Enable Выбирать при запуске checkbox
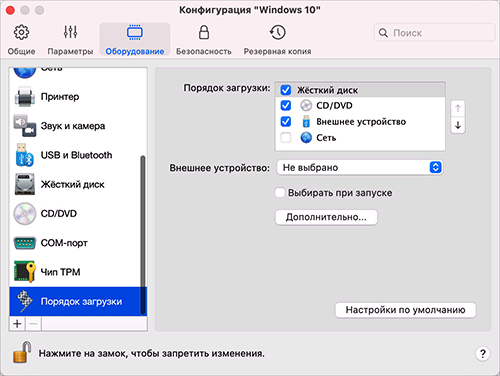The height and width of the screenshot is (376, 500). [280, 193]
